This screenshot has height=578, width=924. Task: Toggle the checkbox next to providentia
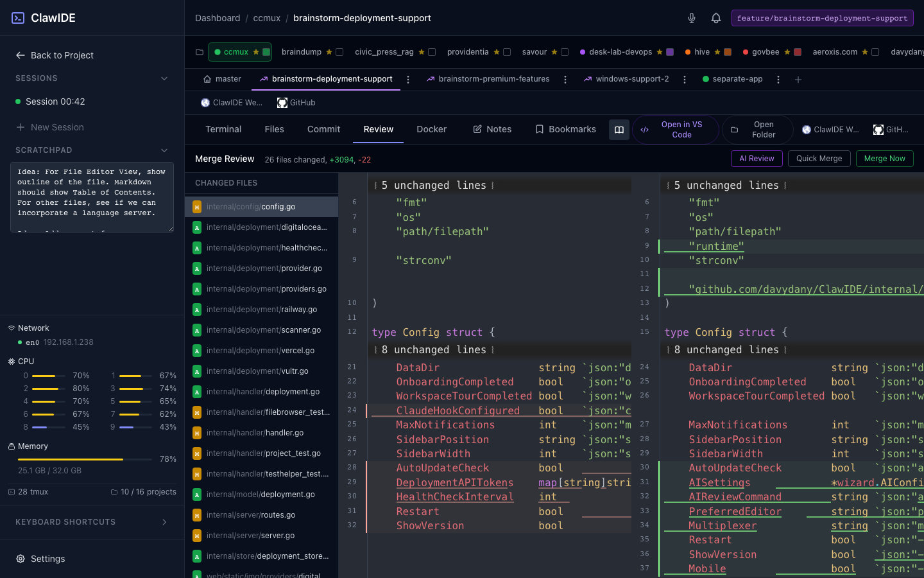[507, 52]
